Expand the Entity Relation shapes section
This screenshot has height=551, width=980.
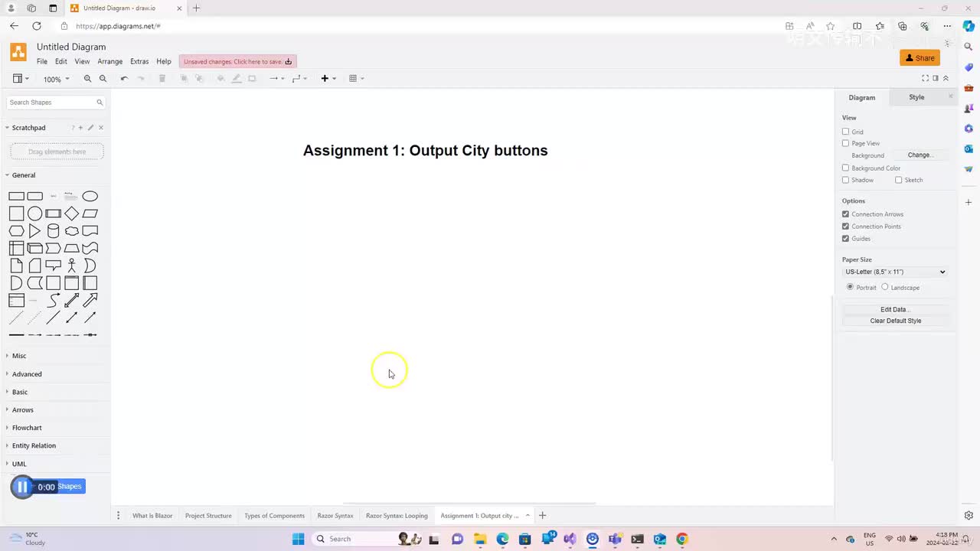[34, 445]
